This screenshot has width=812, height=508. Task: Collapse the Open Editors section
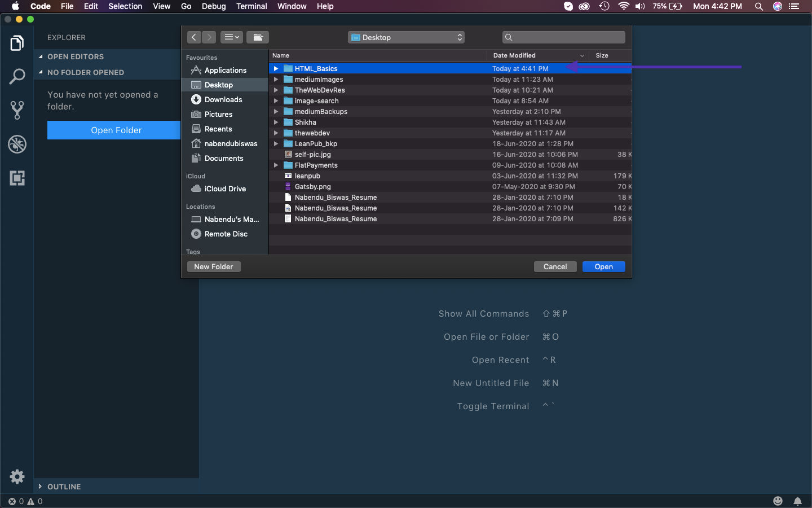click(107, 56)
